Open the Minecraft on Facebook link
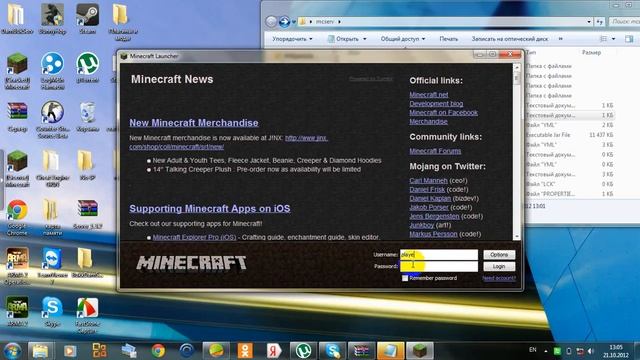This screenshot has height=360, width=640. [443, 113]
